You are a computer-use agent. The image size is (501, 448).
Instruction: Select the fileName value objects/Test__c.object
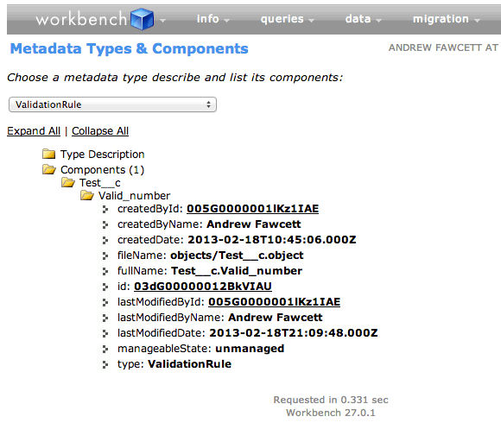tap(237, 256)
